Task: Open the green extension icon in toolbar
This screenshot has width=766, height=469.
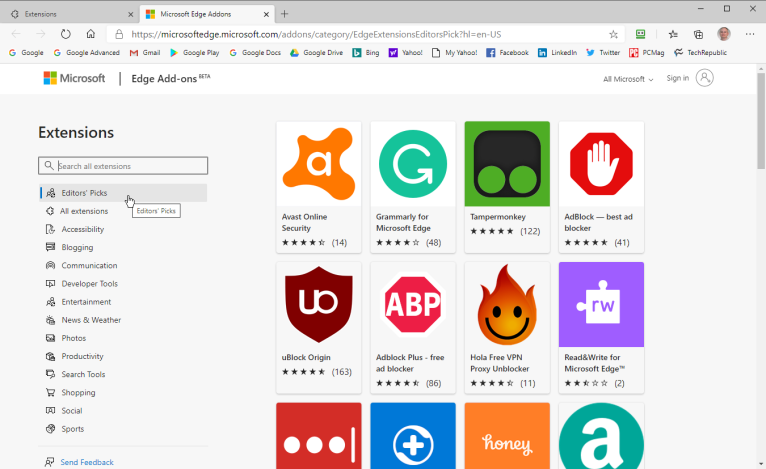Action: pyautogui.click(x=640, y=34)
